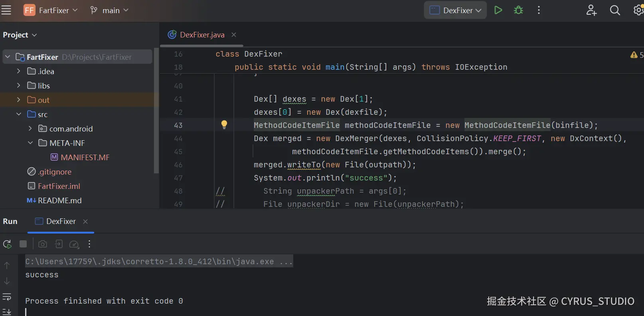The height and width of the screenshot is (316, 644).
Task: Collapse the META-INF folder
Action: (30, 143)
